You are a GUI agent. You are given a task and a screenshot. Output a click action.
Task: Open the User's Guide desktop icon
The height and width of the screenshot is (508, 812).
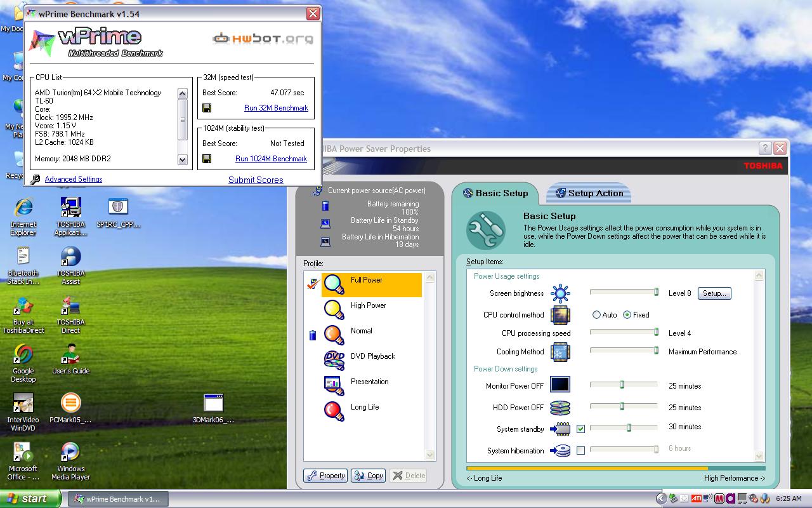click(70, 359)
